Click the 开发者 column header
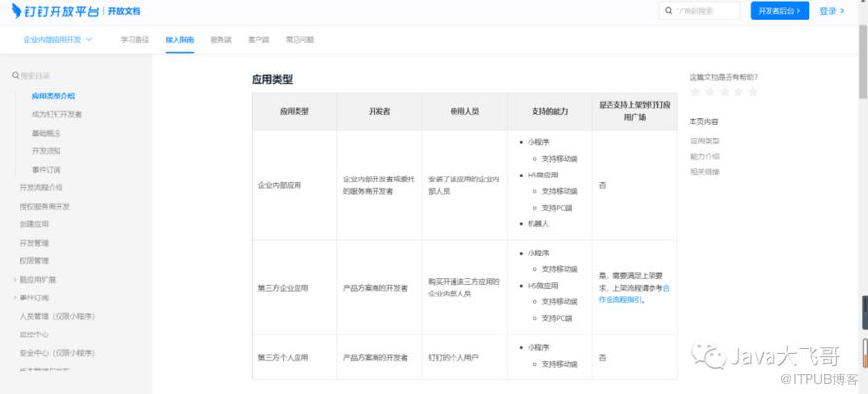 coord(379,111)
